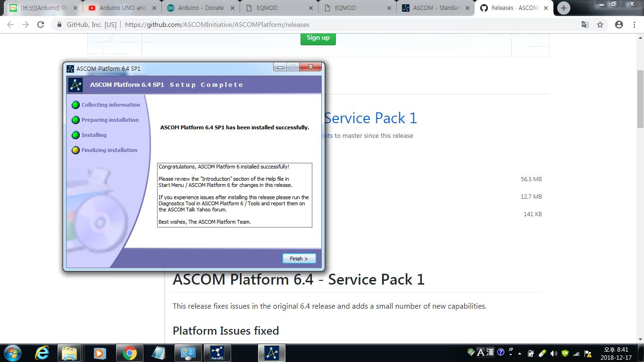The height and width of the screenshot is (362, 644).
Task: Close the Releases - ASCOM tab
Action: pos(546,8)
